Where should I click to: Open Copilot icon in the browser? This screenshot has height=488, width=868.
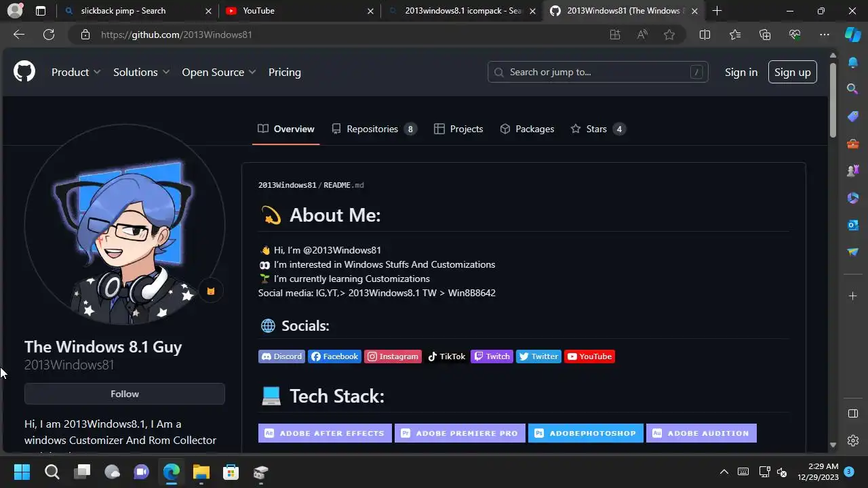click(x=853, y=35)
